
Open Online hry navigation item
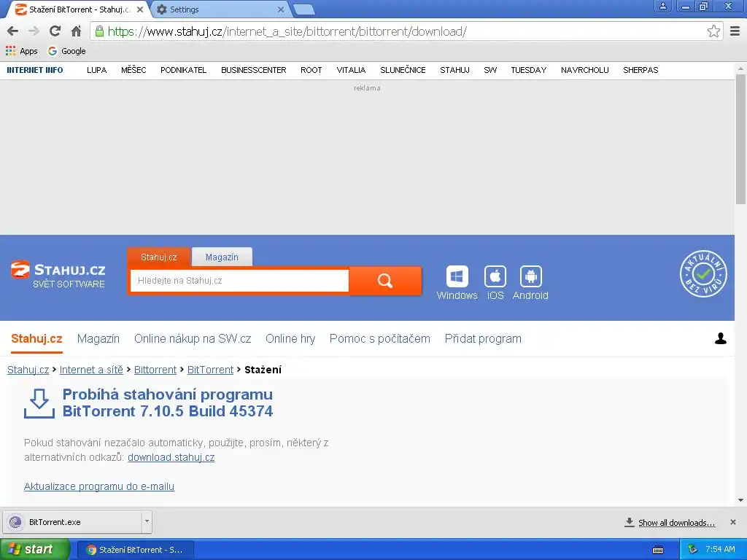coord(290,338)
